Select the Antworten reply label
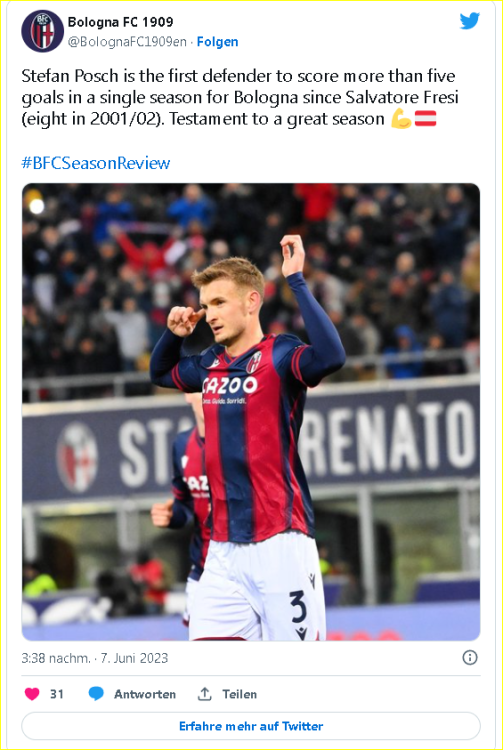The height and width of the screenshot is (750, 503). (x=145, y=694)
